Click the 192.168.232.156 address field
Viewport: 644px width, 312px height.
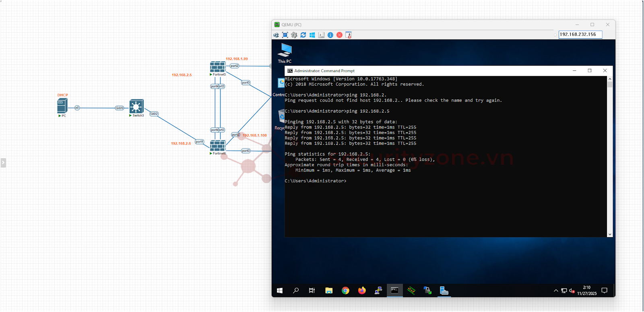pos(580,35)
